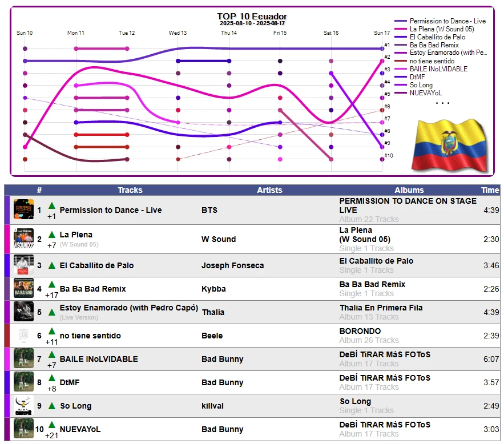Viewport: 504px width, 444px height.
Task: Click the # column header
Action: tap(39, 190)
